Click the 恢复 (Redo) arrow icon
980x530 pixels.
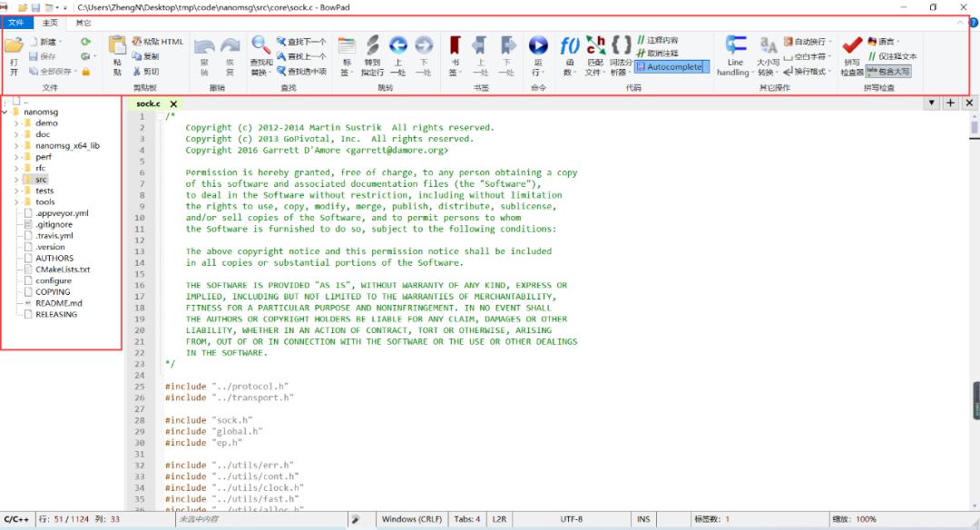[x=230, y=46]
